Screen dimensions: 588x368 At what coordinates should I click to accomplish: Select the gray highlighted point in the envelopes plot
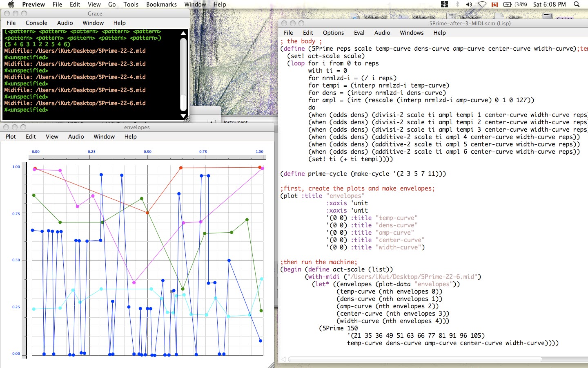click(x=171, y=292)
